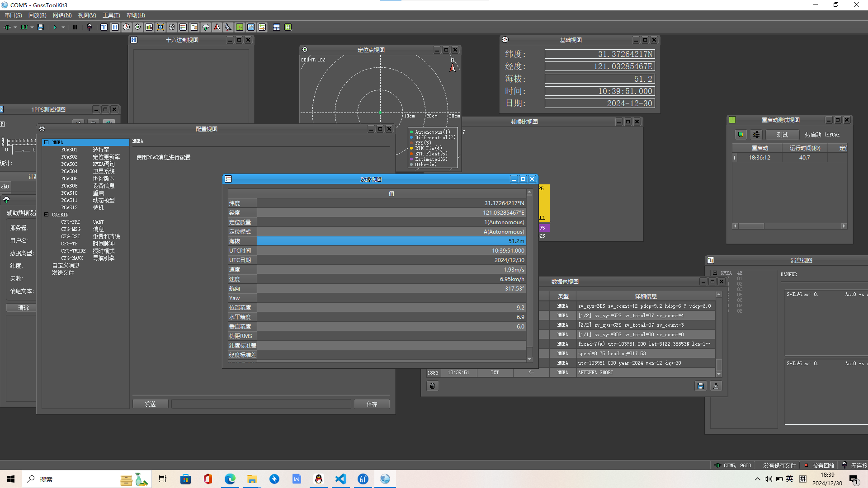Click save disk icon in packet view

[x=701, y=386]
